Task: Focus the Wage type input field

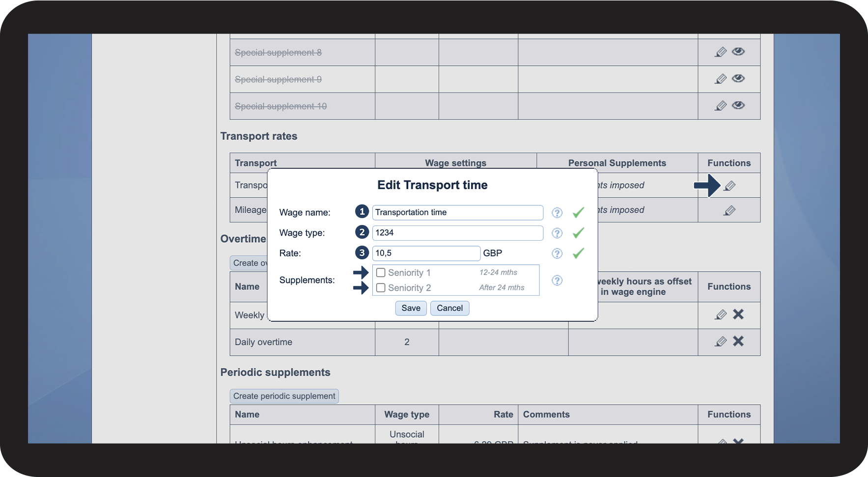Action: coord(457,233)
